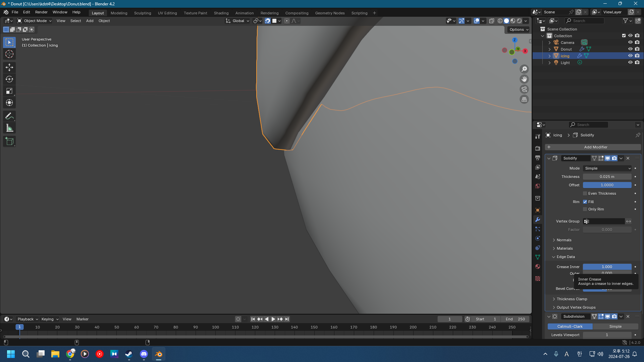644x362 pixels.
Task: Click the camera view viewport icon
Action: [524, 89]
